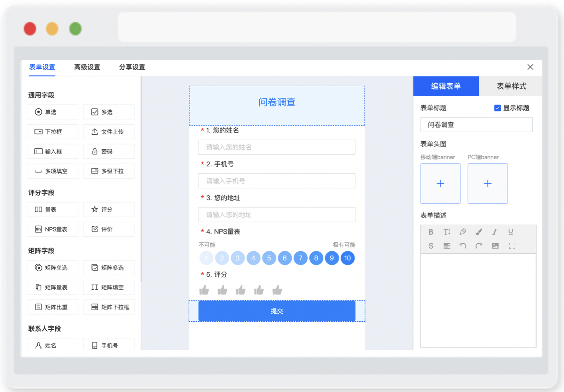The image size is (564, 392).
Task: Add the 多级下拉 cascading dropdown field
Action: tap(109, 171)
